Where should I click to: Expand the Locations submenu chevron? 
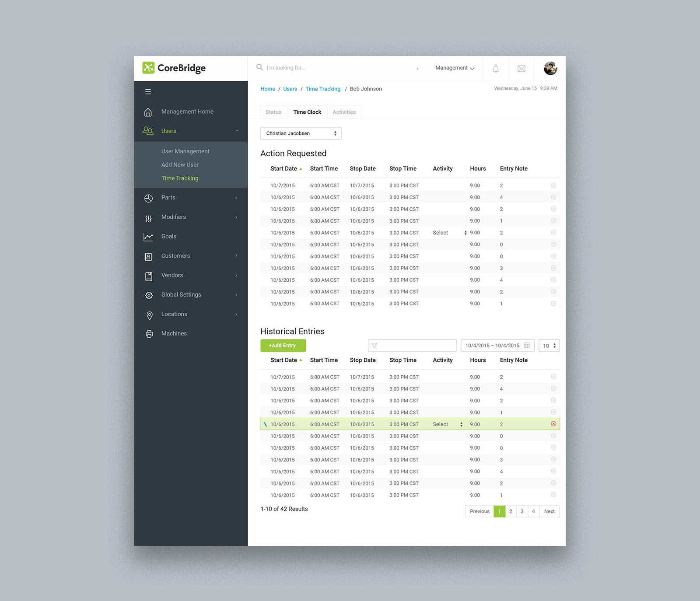point(236,314)
